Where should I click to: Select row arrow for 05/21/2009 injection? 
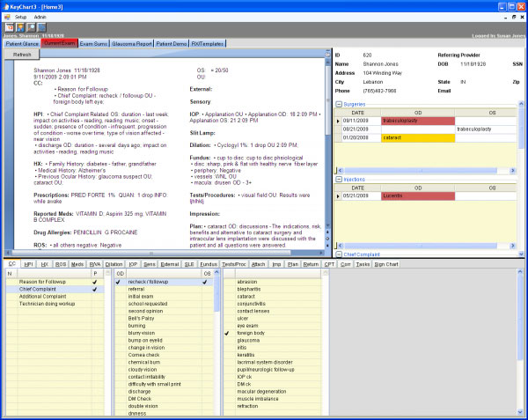(339, 196)
